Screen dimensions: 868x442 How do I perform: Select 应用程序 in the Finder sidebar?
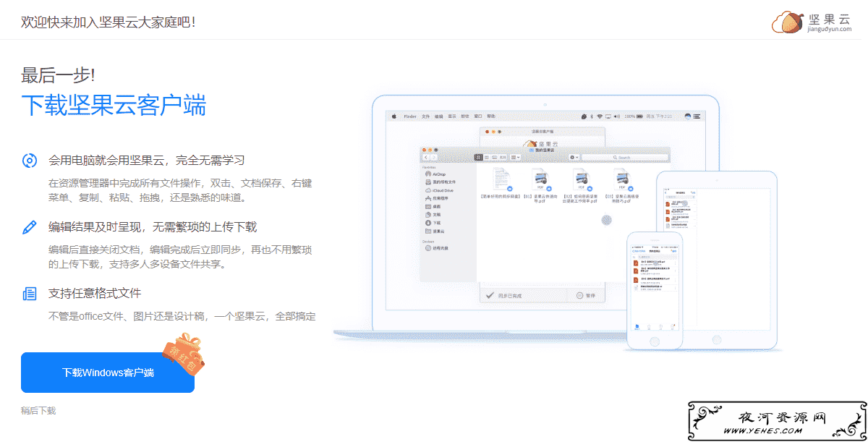click(437, 198)
